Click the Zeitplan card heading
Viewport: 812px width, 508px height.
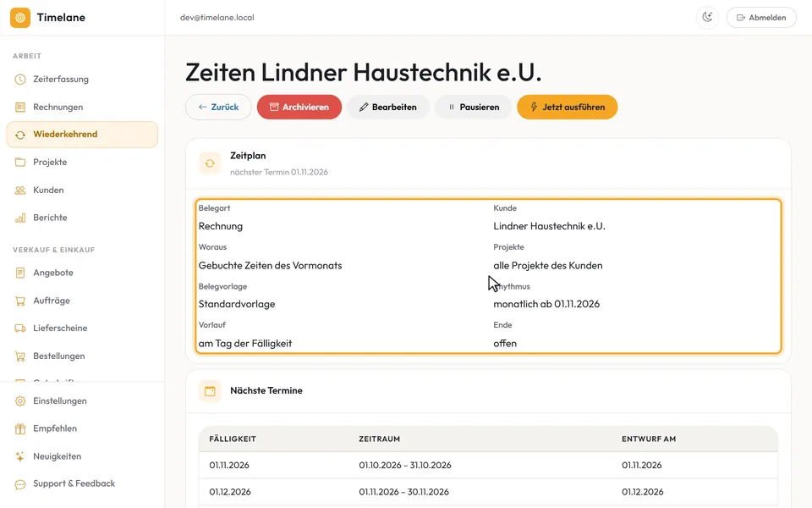tap(248, 156)
